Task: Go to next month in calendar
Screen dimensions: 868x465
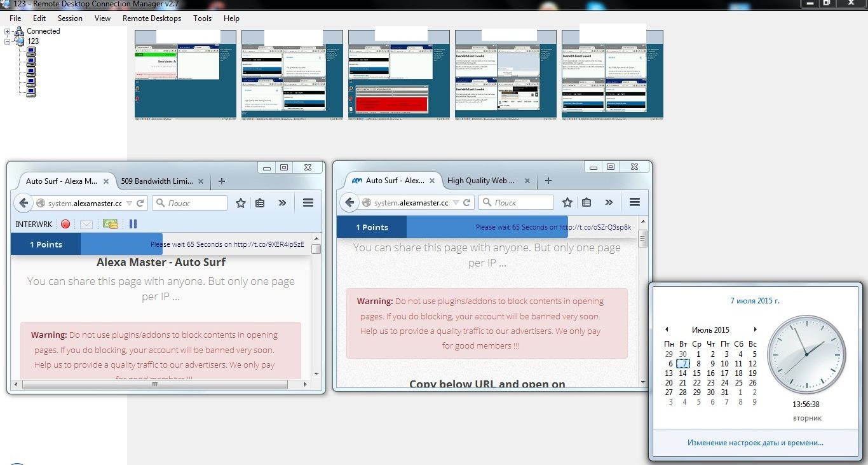Action: tap(755, 330)
